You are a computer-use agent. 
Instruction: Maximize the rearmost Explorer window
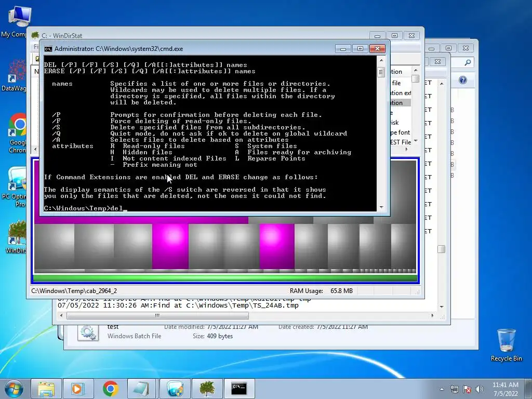tap(448, 48)
